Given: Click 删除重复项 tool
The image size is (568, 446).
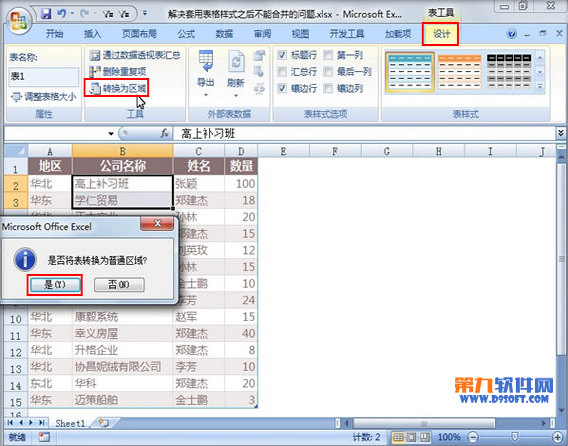Looking at the screenshot, I should point(118,71).
